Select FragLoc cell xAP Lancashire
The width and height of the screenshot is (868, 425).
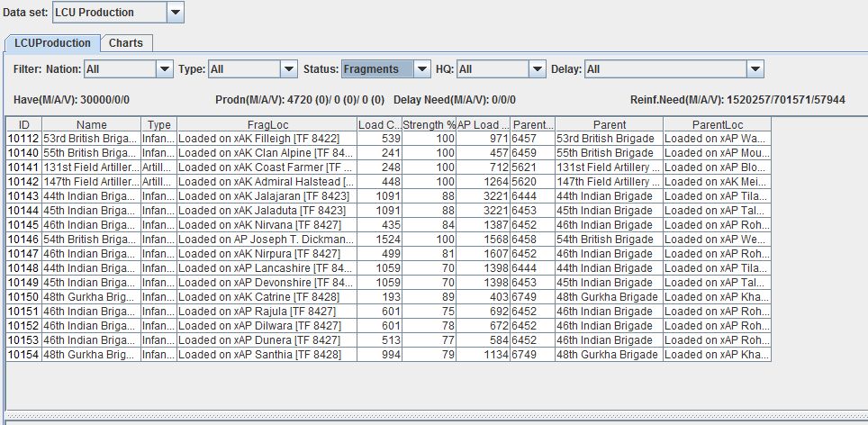click(267, 267)
